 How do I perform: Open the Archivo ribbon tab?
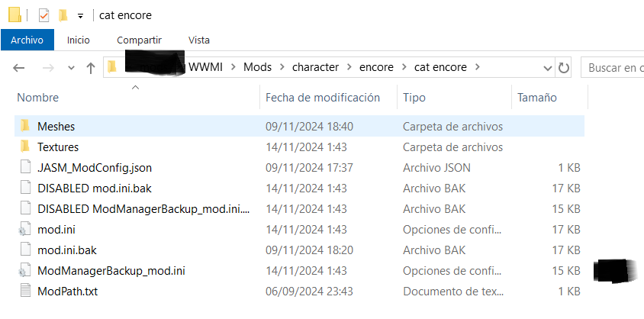(x=27, y=40)
